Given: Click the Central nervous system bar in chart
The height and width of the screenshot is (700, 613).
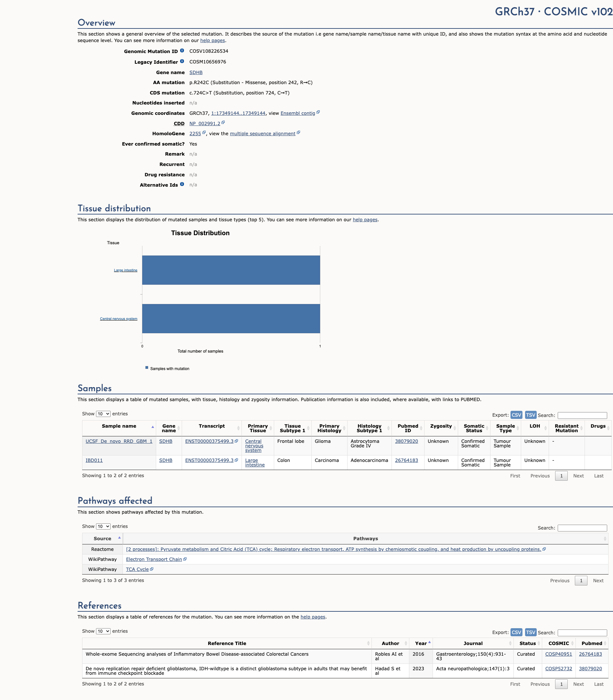Looking at the screenshot, I should tap(231, 319).
